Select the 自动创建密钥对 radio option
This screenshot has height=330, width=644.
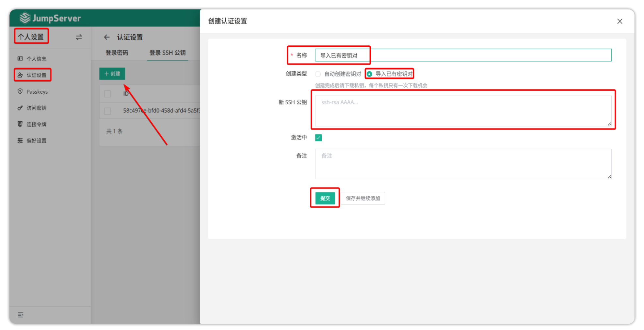click(318, 74)
